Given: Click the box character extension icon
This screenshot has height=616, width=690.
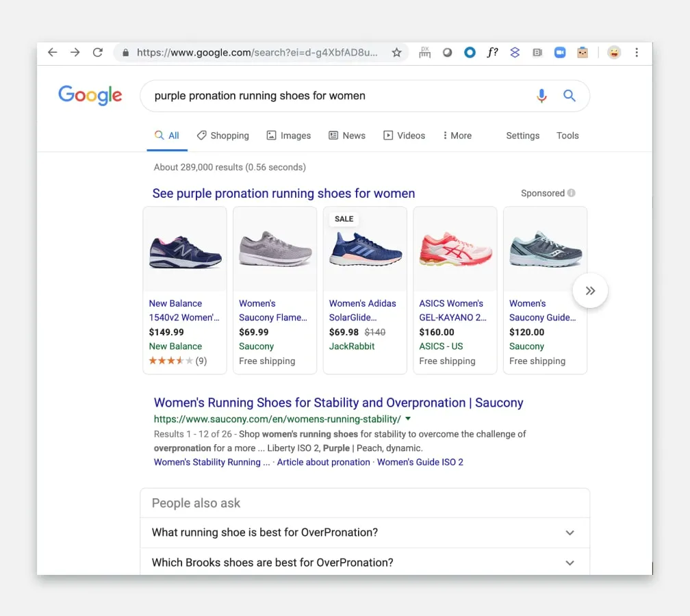Looking at the screenshot, I should (582, 53).
